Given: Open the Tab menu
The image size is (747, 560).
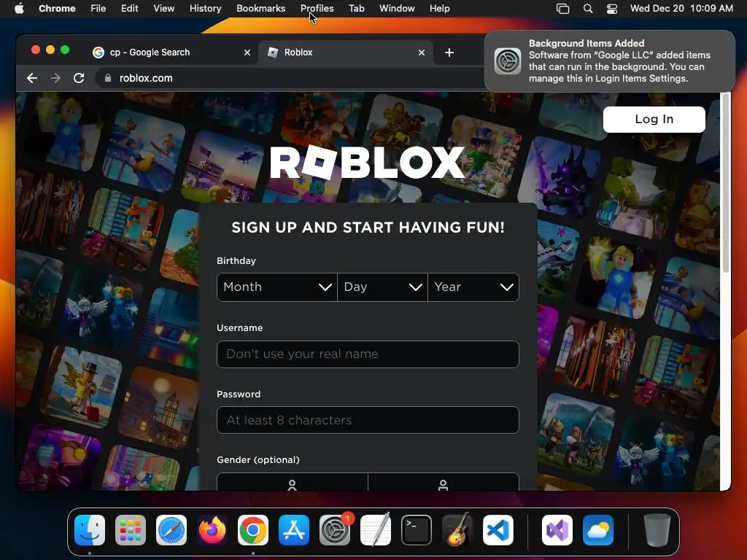Looking at the screenshot, I should point(356,9).
